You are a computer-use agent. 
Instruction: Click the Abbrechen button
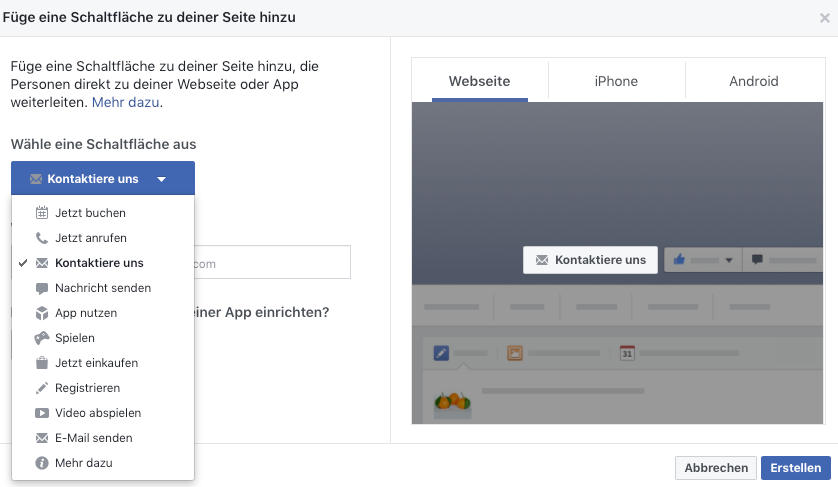tap(716, 468)
